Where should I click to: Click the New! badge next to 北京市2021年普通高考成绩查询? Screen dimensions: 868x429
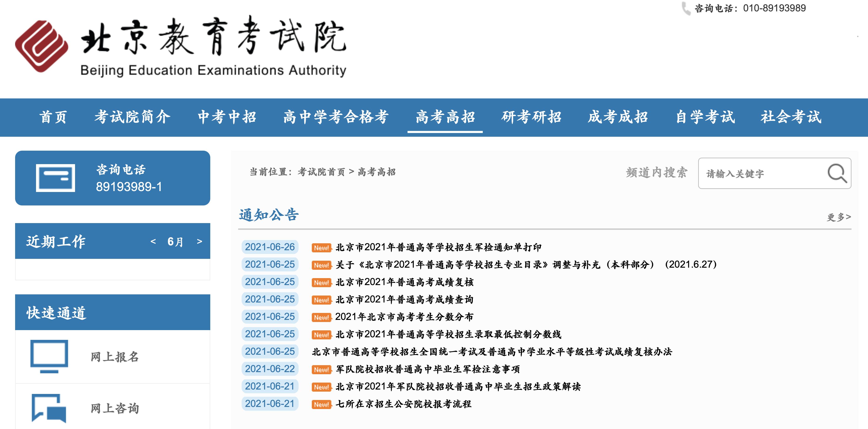pos(322,300)
